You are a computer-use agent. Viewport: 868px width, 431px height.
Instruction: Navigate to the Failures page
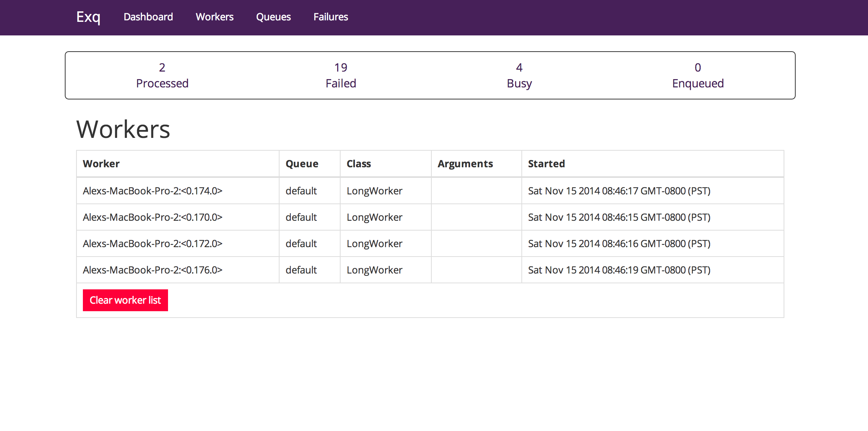330,17
